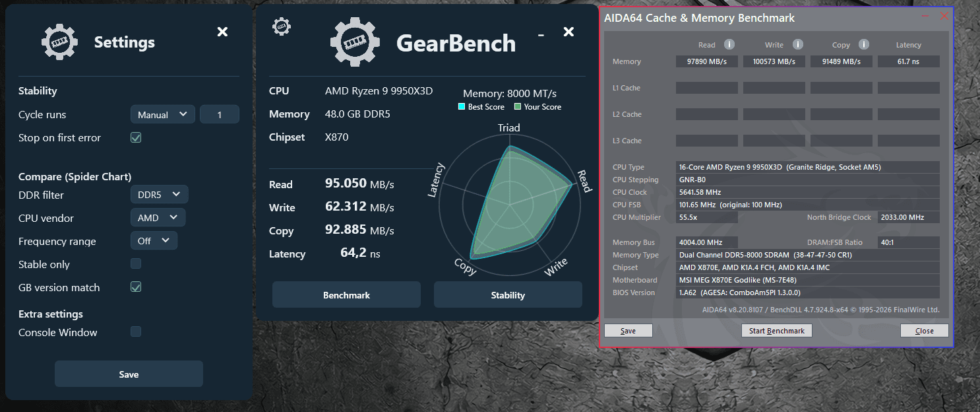Click the L2 Cache Write result field

774,114
